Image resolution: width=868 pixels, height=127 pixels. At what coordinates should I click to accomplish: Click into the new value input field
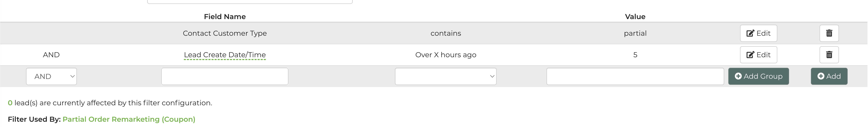635,76
